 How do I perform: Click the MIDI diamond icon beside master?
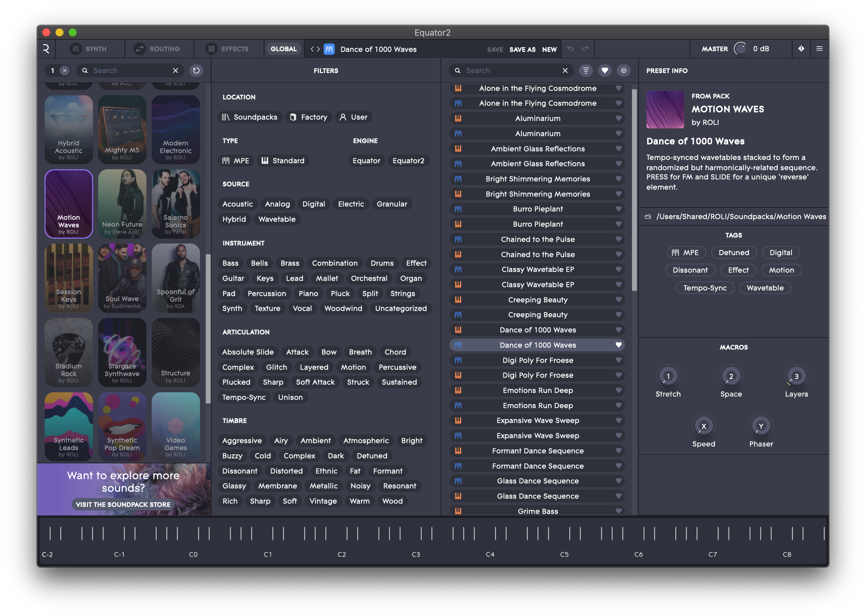(x=801, y=49)
